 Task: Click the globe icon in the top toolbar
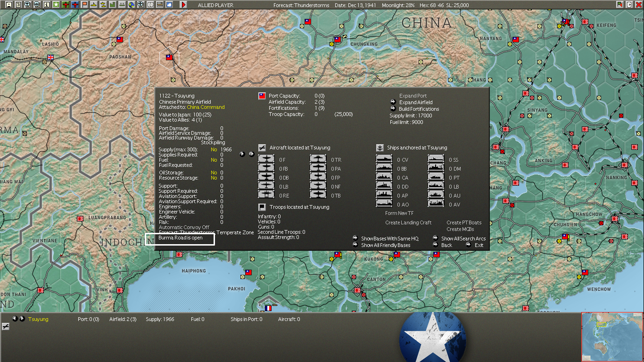(x=132, y=5)
